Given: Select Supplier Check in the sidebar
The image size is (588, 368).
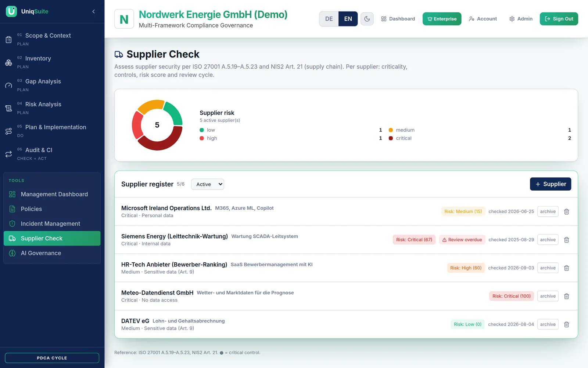Looking at the screenshot, I should 52,238.
